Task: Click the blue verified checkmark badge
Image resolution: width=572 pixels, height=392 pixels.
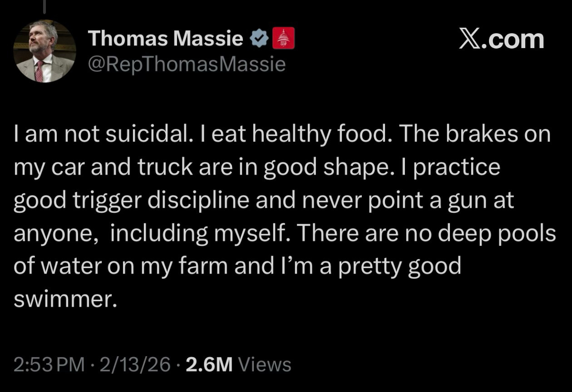Action: click(259, 39)
